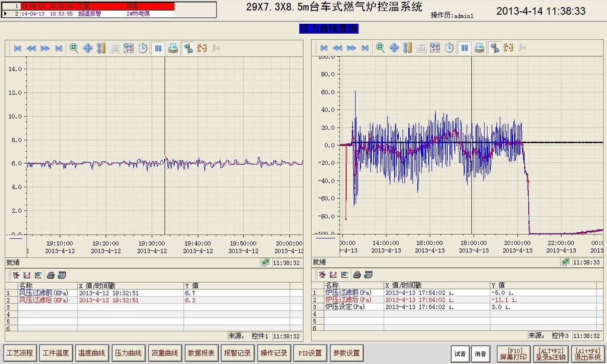This screenshot has height=364, width=607.
Task: Click the bracketed curve icon on right chart
Action: (508, 47)
